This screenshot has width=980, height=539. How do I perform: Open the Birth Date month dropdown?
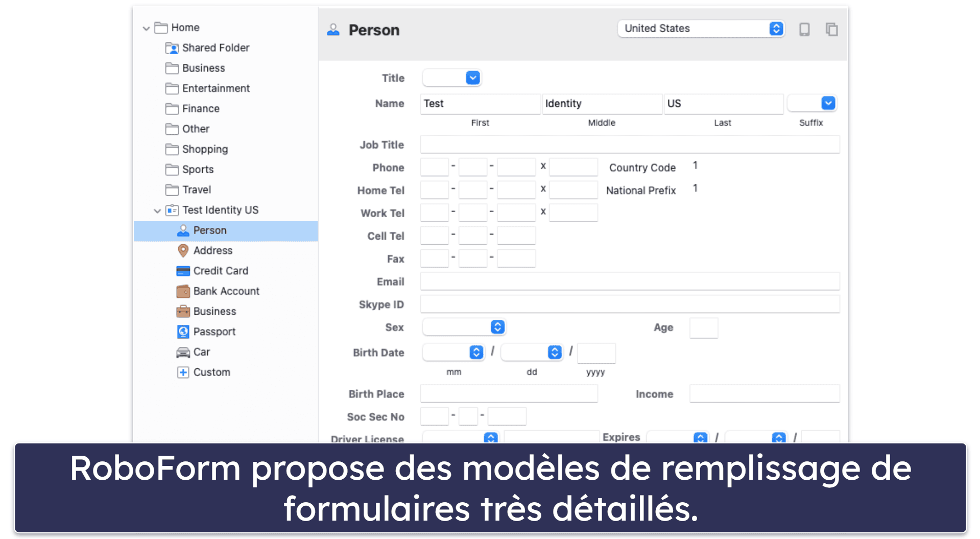click(x=453, y=352)
